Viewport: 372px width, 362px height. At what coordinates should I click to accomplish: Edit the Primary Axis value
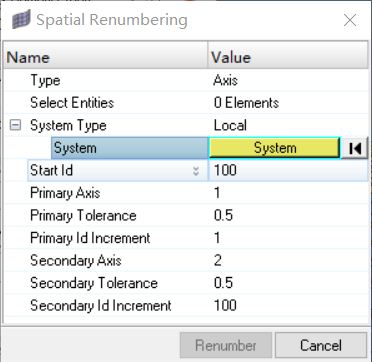tap(289, 193)
